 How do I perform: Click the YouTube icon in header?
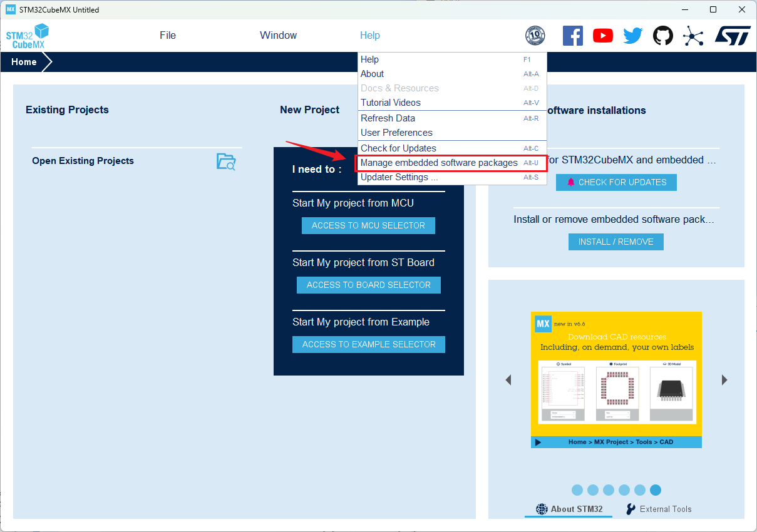click(602, 36)
